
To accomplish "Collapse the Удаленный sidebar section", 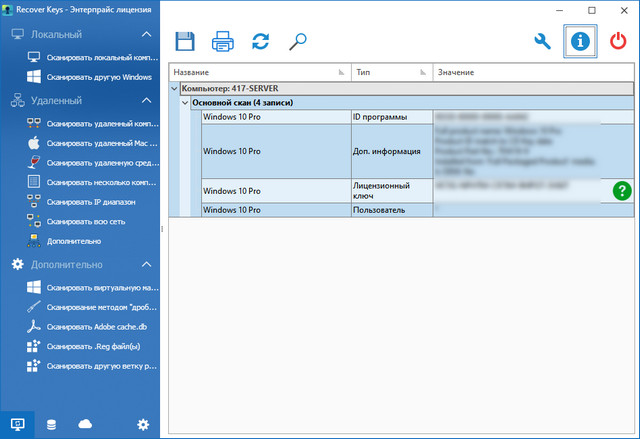I will click(146, 101).
